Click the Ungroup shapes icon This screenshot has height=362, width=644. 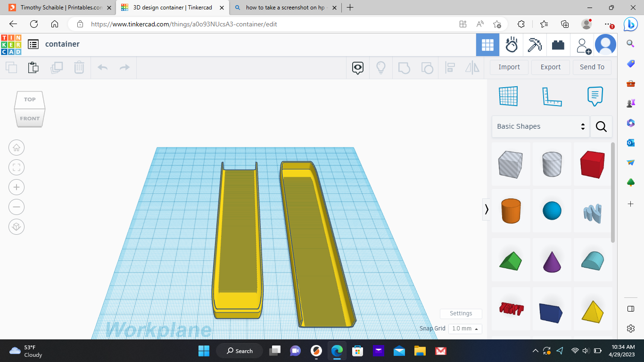point(427,68)
